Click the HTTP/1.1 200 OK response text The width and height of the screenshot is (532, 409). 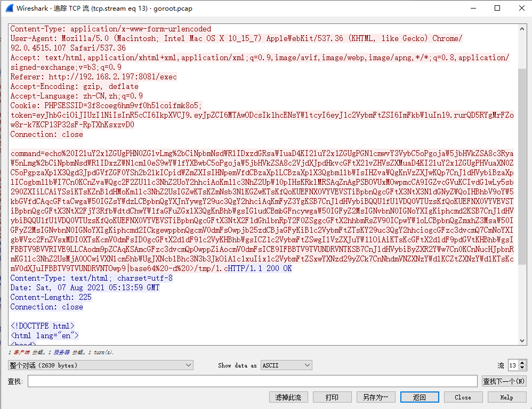(260, 268)
